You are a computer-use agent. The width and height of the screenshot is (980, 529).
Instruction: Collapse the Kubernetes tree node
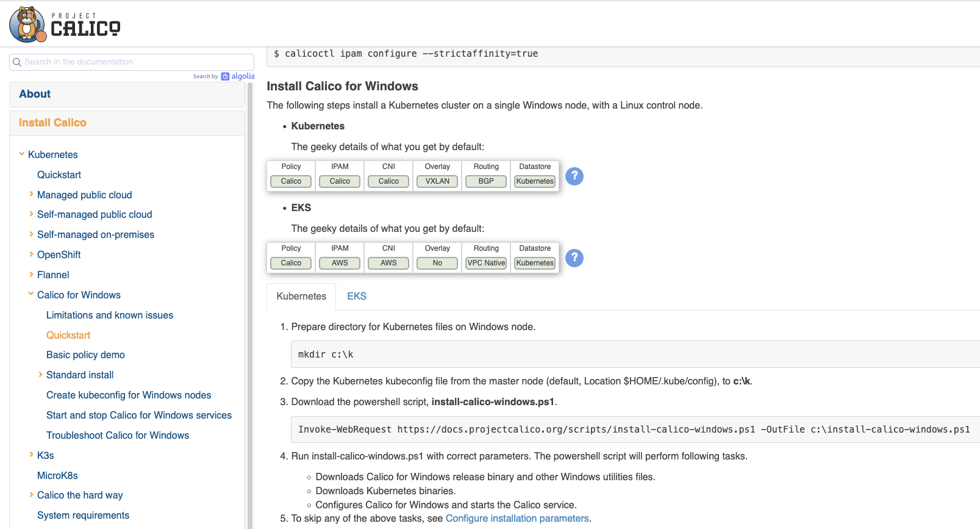pos(22,154)
